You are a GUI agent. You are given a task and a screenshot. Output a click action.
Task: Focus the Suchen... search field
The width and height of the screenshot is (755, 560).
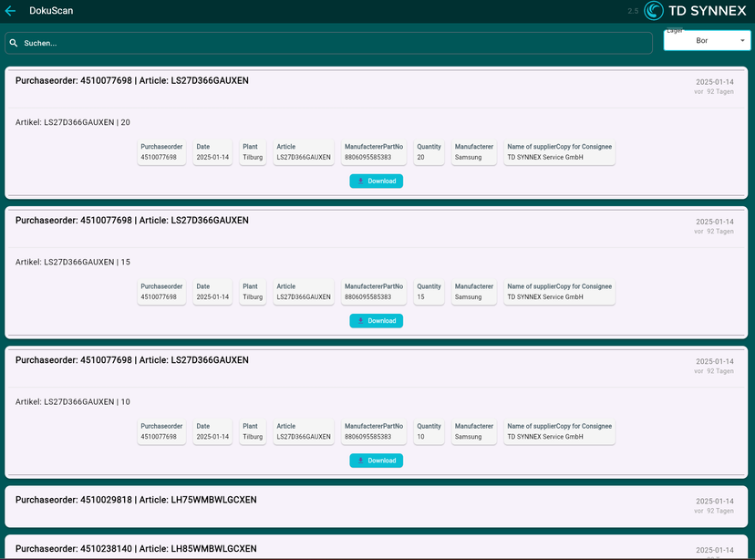pyautogui.click(x=328, y=43)
